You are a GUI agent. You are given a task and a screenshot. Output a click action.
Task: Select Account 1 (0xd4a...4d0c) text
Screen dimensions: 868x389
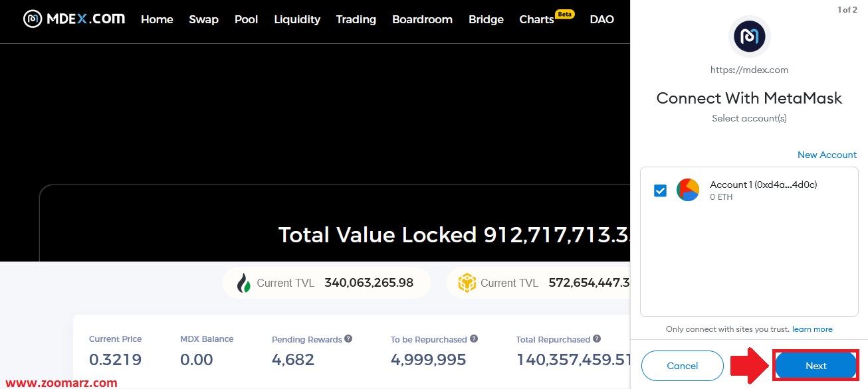click(763, 185)
